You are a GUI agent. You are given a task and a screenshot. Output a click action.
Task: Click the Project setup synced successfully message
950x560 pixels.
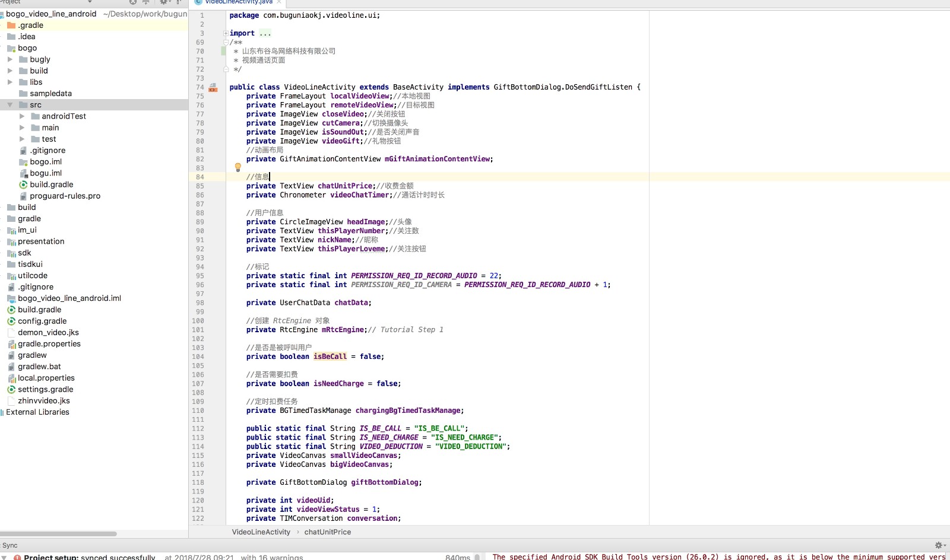(x=89, y=557)
